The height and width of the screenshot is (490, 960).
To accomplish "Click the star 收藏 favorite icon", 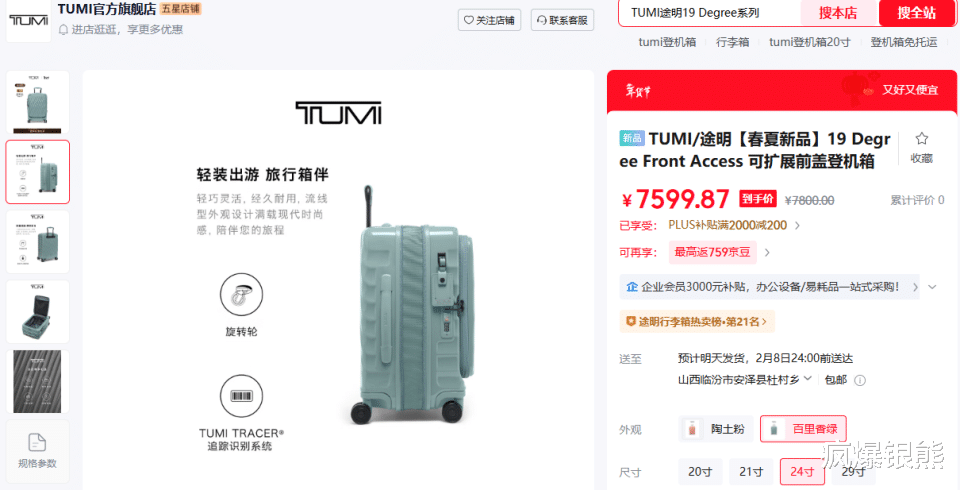I will click(x=921, y=138).
